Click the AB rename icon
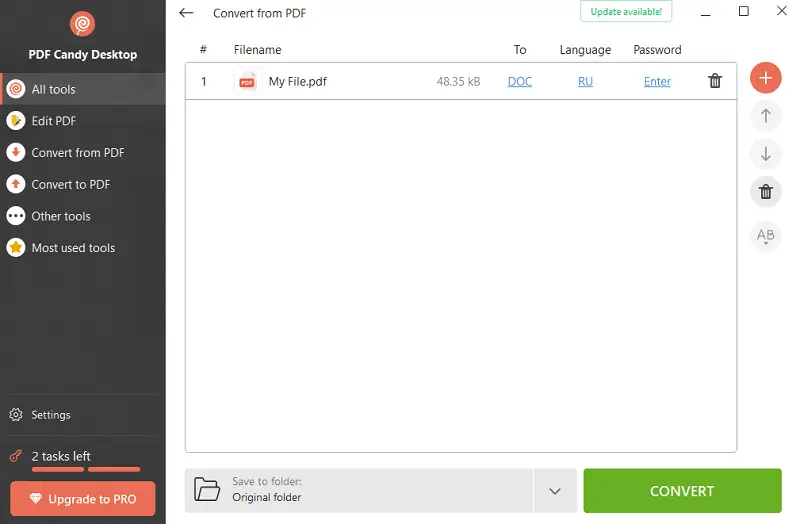This screenshot has width=800, height=524. click(765, 236)
